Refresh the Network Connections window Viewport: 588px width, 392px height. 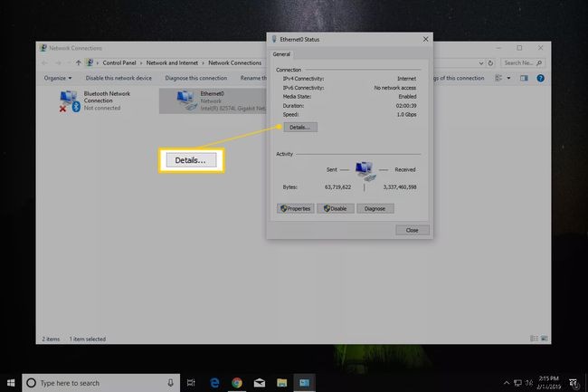pyautogui.click(x=490, y=63)
